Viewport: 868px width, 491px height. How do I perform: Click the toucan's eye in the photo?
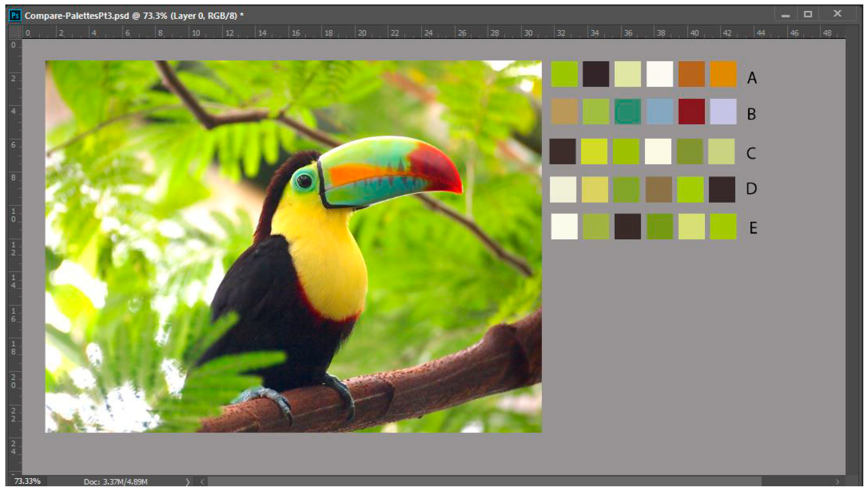click(x=304, y=181)
